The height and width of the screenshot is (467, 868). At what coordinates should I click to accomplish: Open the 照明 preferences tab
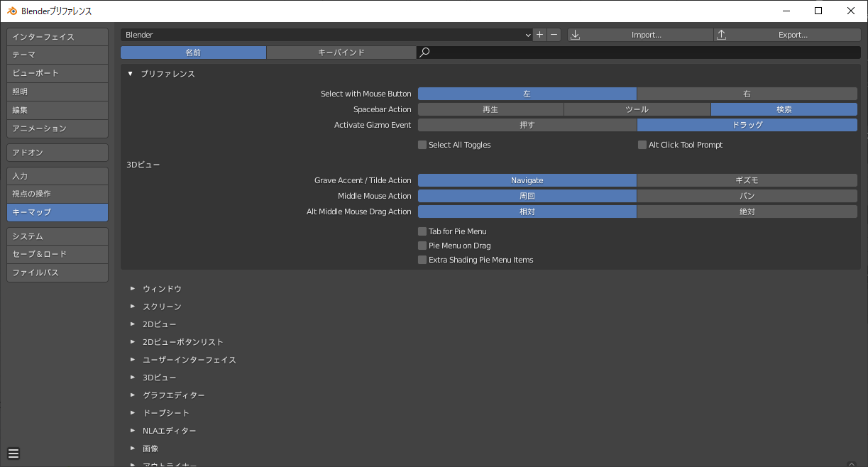click(x=57, y=92)
